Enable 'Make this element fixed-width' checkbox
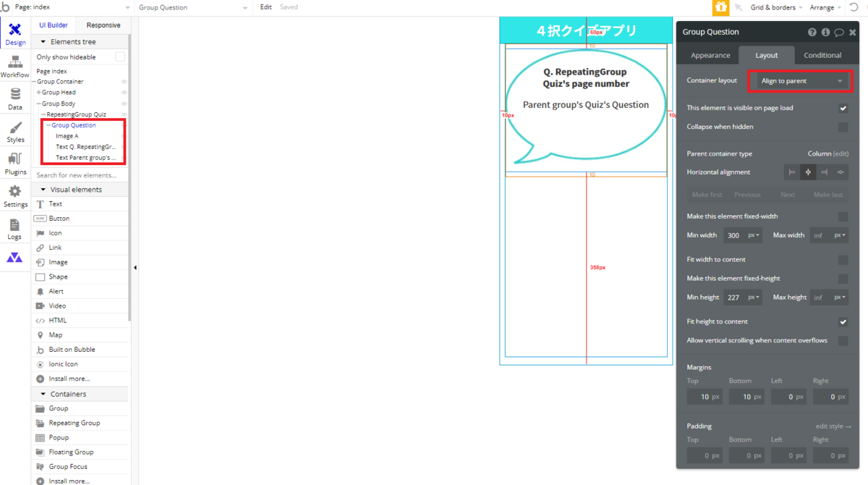This screenshot has width=868, height=485. tap(843, 216)
